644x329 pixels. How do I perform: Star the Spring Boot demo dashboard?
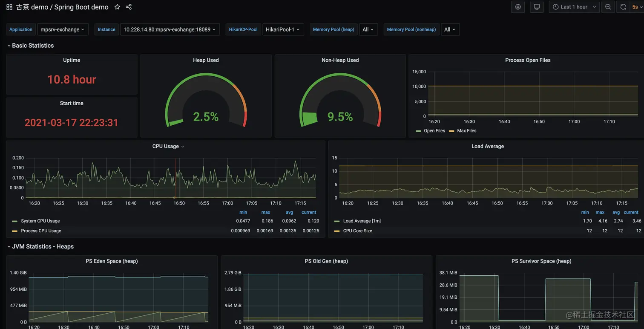point(117,7)
